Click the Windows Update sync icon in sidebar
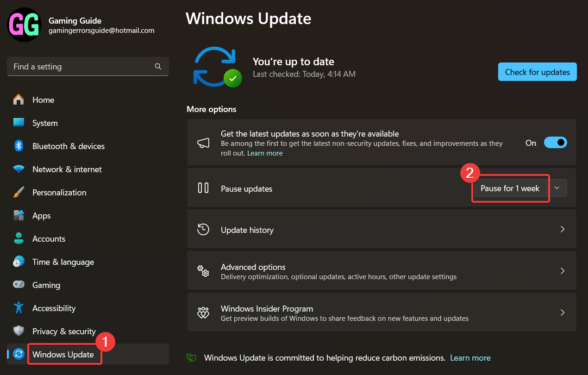The width and height of the screenshot is (588, 375). 19,354
